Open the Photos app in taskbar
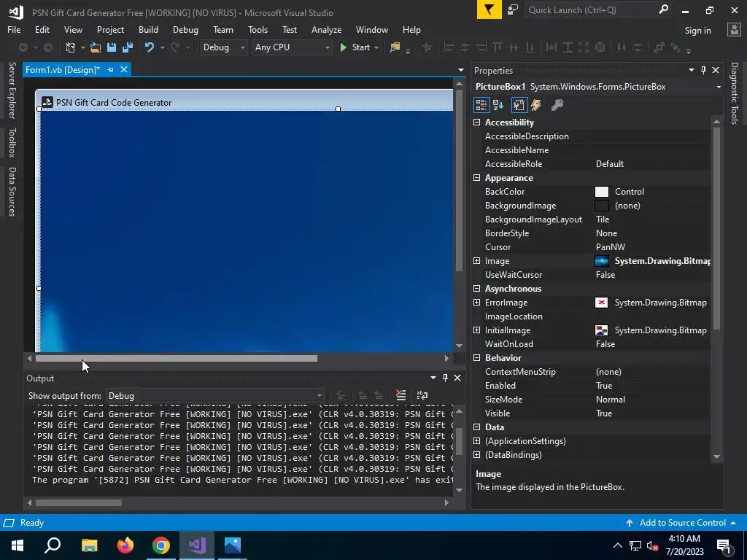Image resolution: width=747 pixels, height=560 pixels. (x=233, y=545)
